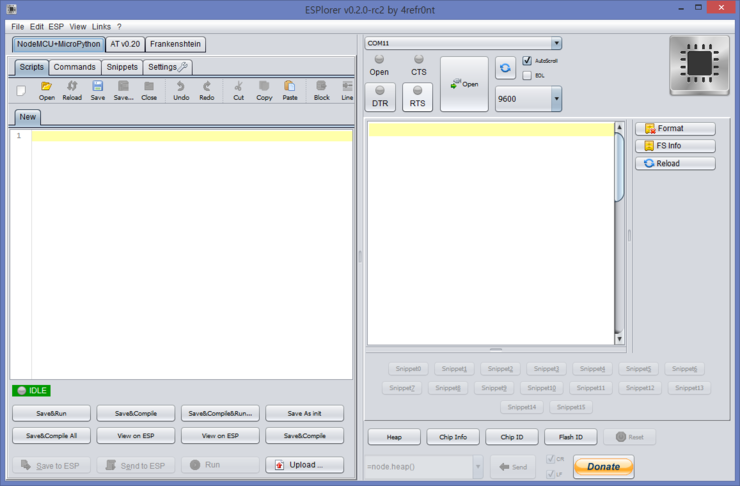Enable the EOL checkbox
This screenshot has width=740, height=486.
[x=527, y=75]
